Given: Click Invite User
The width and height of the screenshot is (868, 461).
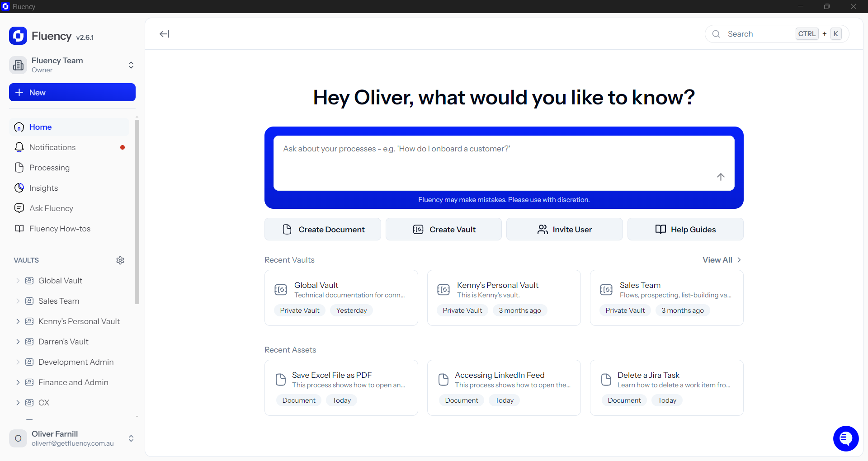Looking at the screenshot, I should [565, 229].
